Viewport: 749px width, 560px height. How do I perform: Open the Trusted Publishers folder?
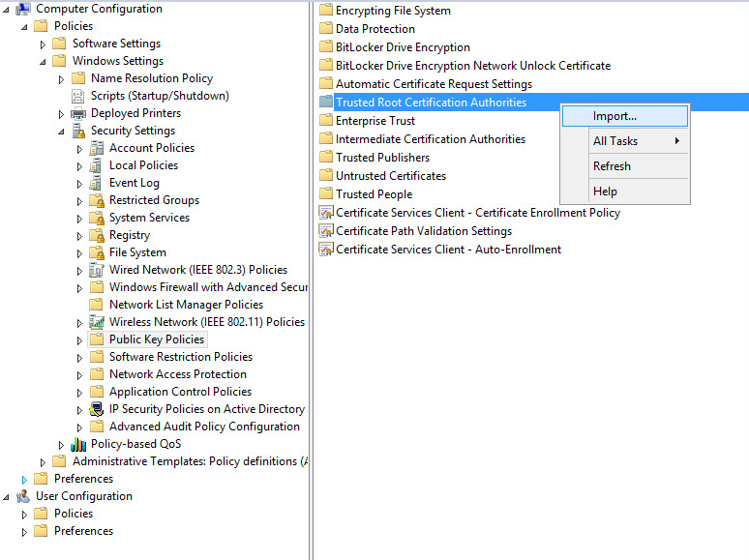(x=382, y=158)
